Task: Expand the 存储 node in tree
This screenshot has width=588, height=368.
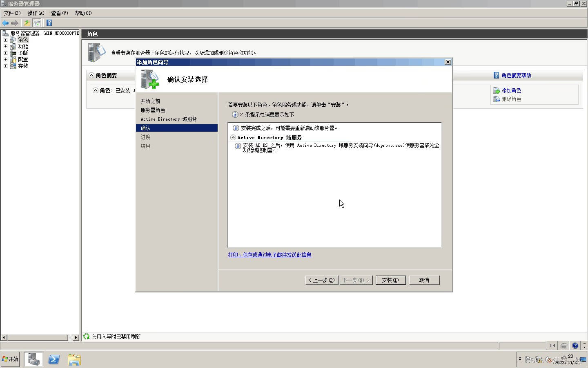Action: pos(5,66)
